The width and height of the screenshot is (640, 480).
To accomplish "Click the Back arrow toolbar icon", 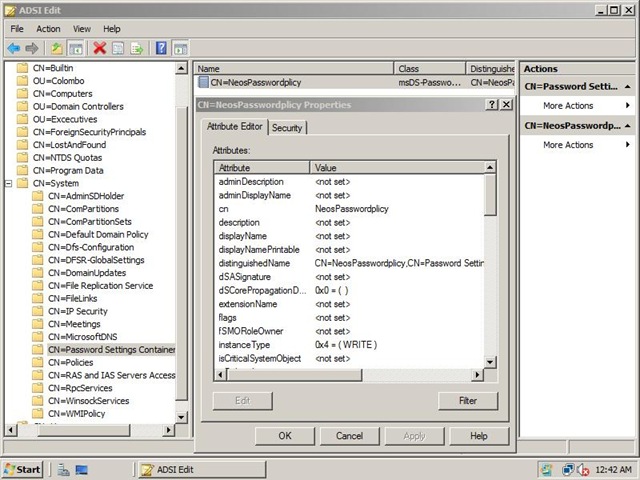I will pos(14,49).
